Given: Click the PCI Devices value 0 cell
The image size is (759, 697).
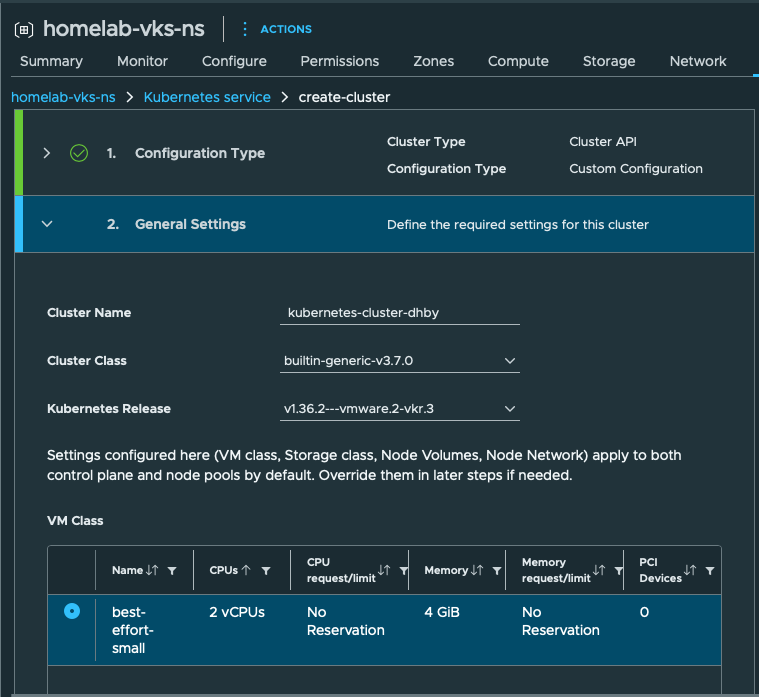Looking at the screenshot, I should pos(644,612).
